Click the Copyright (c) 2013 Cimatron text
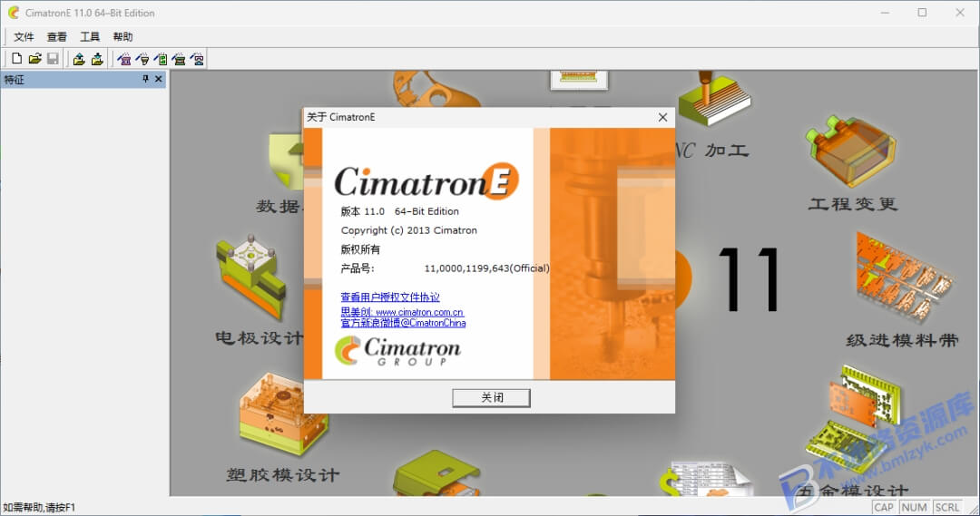 click(x=408, y=230)
